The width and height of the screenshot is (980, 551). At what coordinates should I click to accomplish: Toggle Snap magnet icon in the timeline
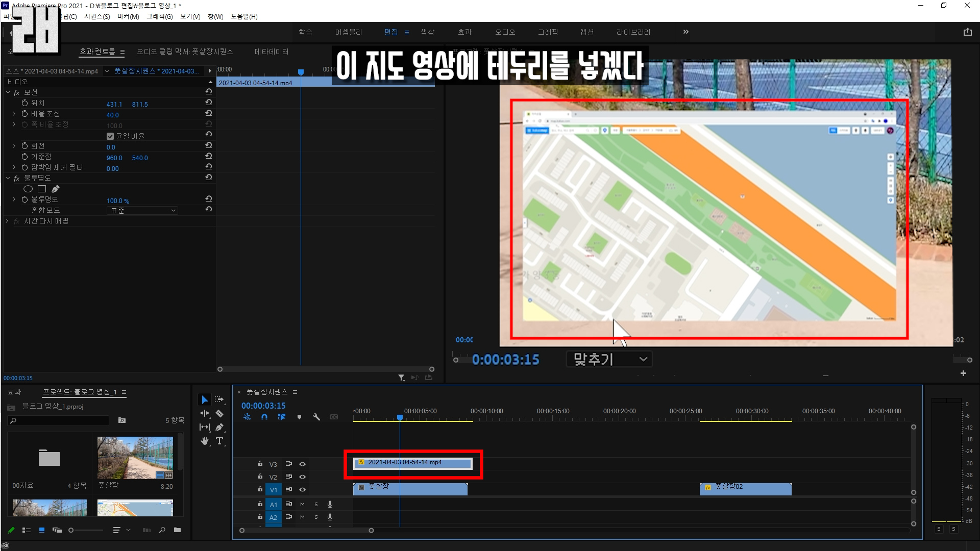coord(264,417)
